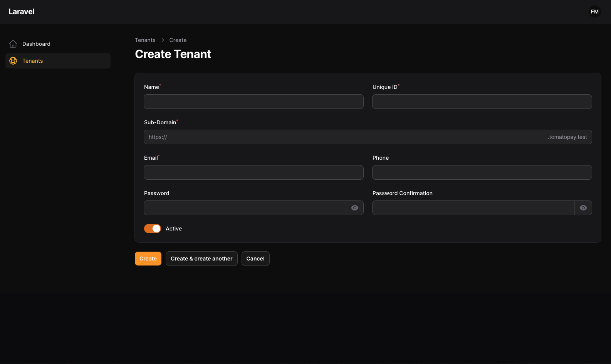Viewport: 611px width, 364px height.
Task: Cancel the tenant creation
Action: pyautogui.click(x=255, y=259)
